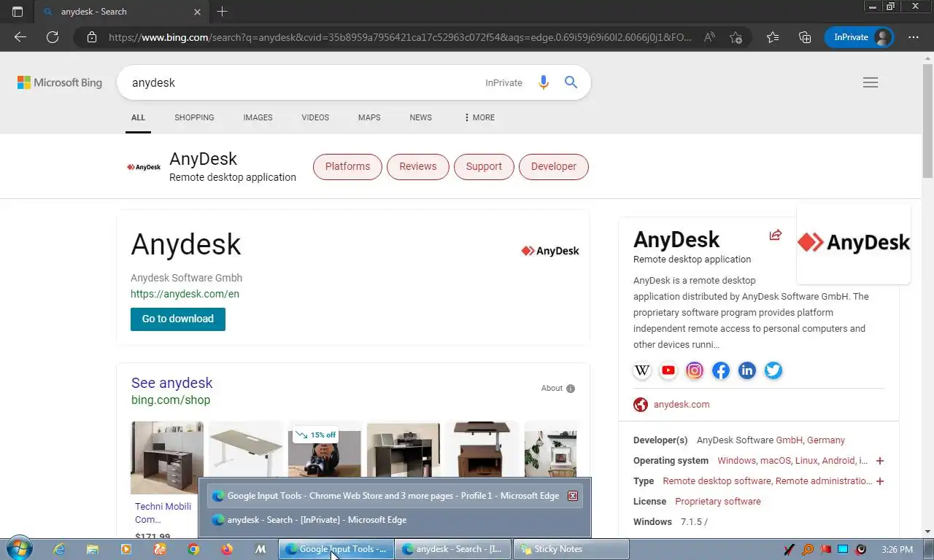
Task: Open the tab actions menu icon
Action: click(x=18, y=12)
